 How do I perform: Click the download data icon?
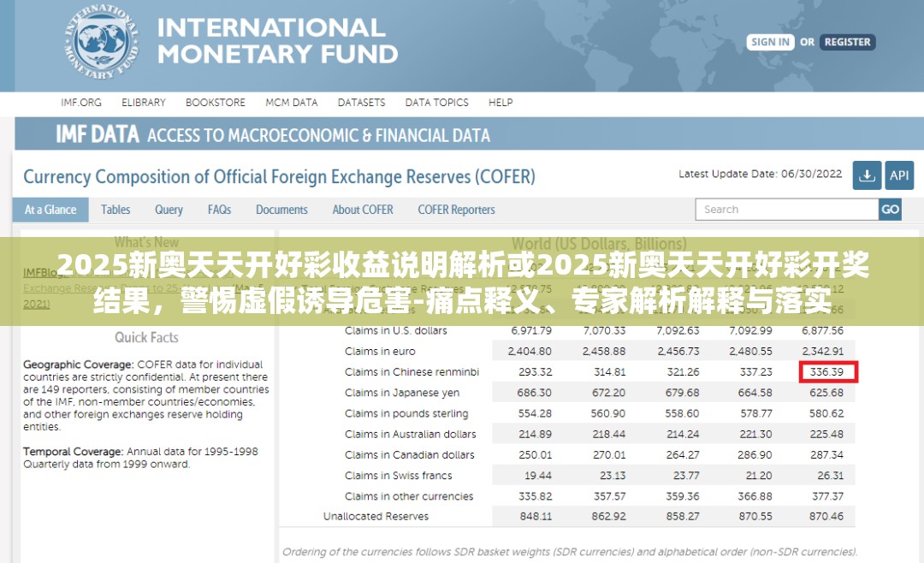click(x=867, y=175)
